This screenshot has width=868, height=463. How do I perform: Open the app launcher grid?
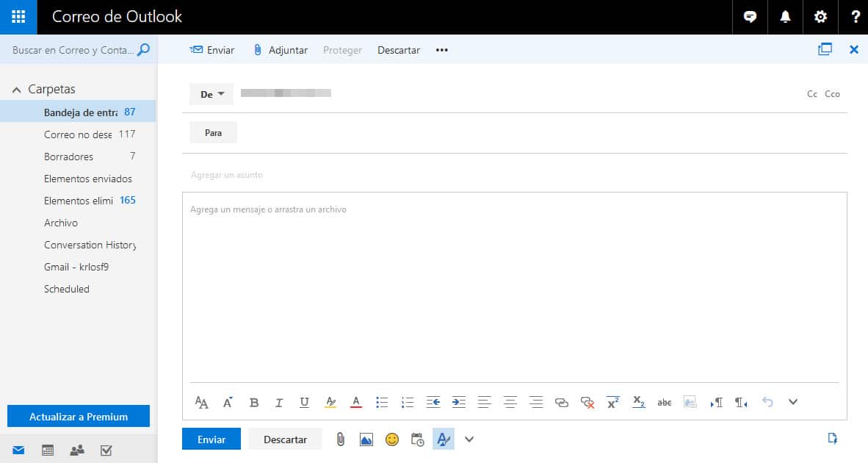18,17
